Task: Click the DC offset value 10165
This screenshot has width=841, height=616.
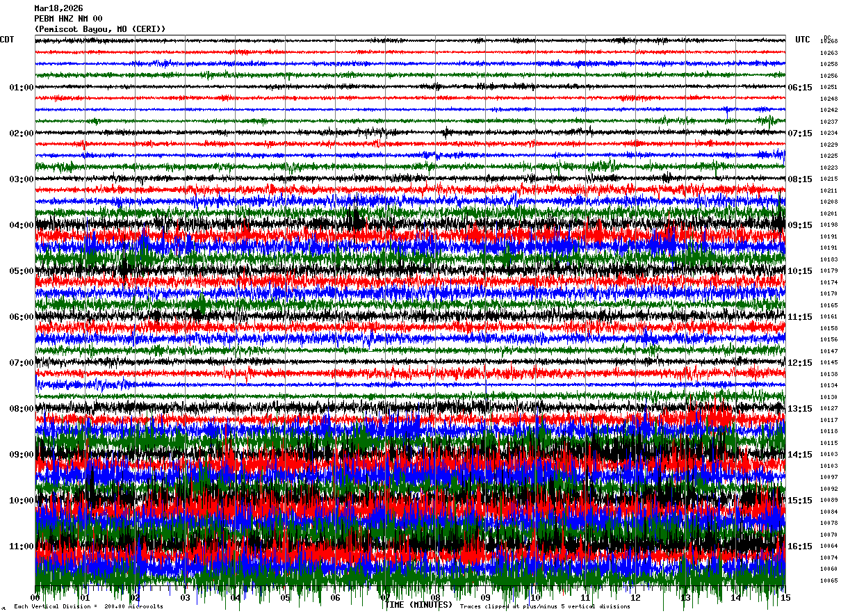Action: coord(828,305)
